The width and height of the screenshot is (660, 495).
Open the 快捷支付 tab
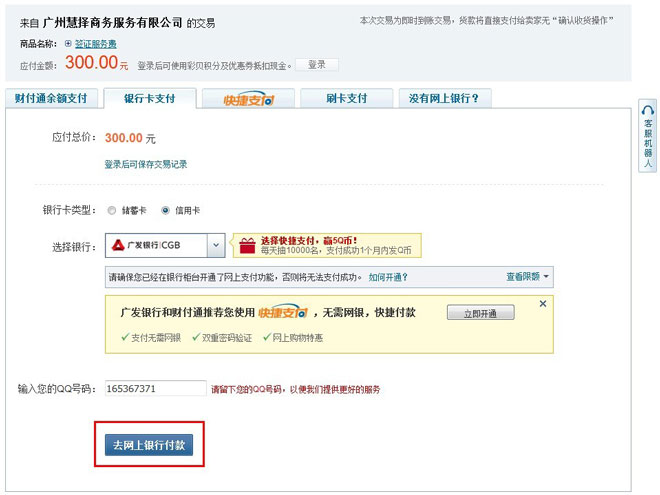coord(248,99)
